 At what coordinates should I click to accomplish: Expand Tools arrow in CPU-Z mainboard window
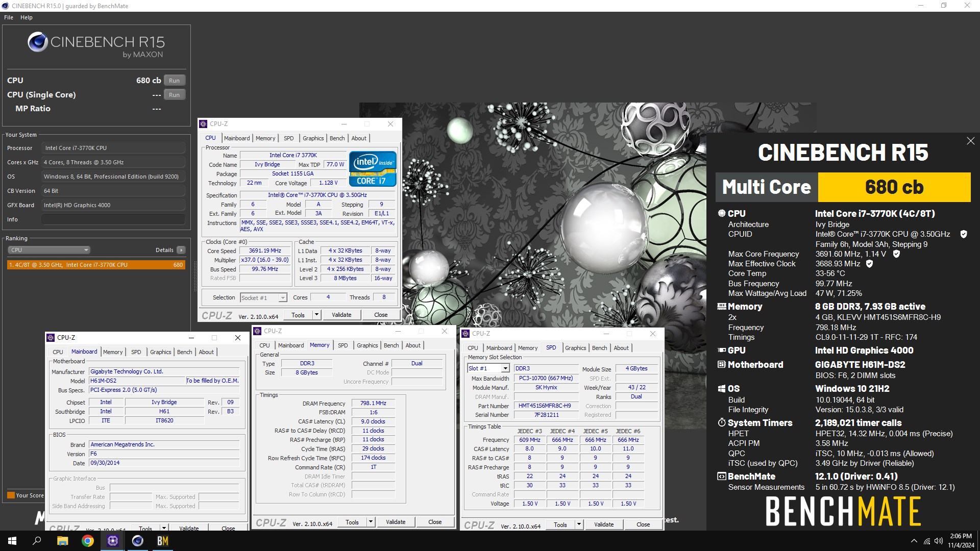coord(164,528)
